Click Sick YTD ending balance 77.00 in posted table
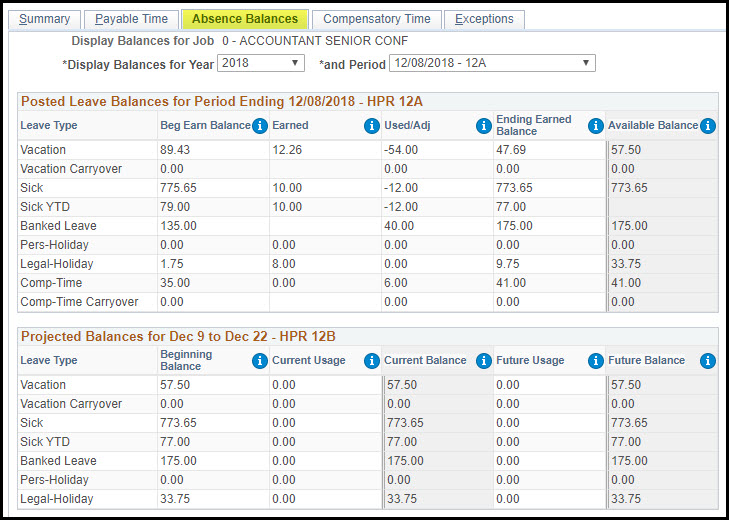729x520 pixels. tap(511, 207)
